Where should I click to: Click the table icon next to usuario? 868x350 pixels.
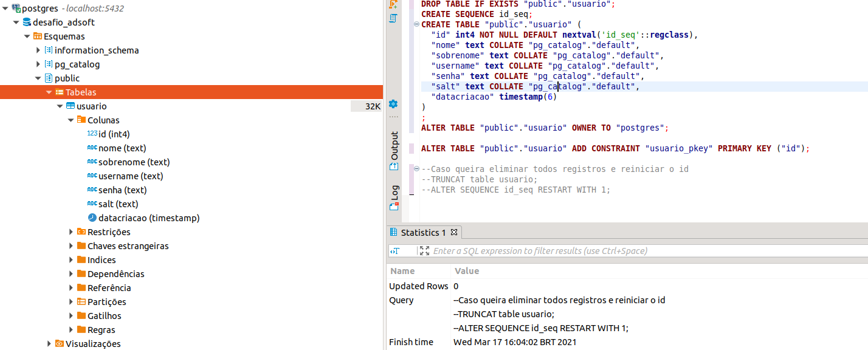[x=71, y=106]
